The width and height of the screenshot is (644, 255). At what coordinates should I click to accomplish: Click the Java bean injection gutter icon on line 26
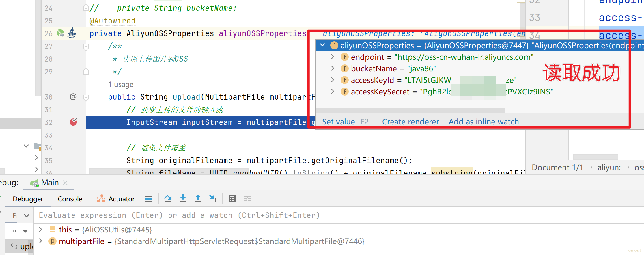pos(72,33)
